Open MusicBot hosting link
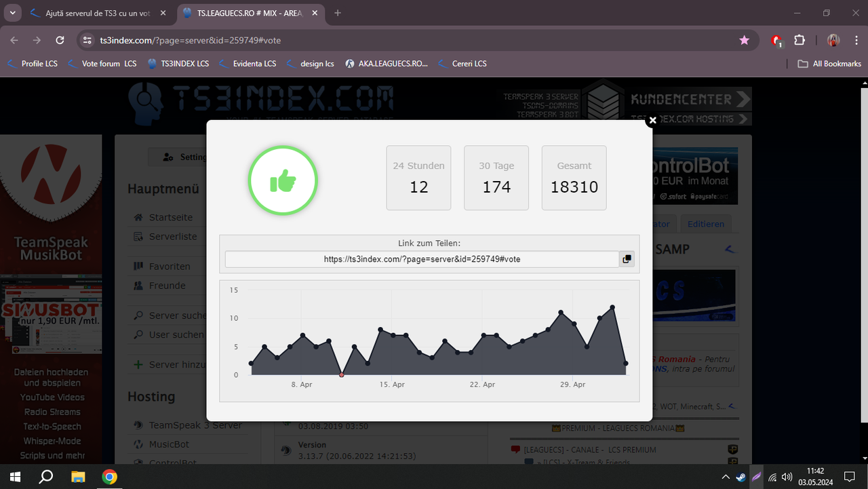Image resolution: width=868 pixels, height=489 pixels. click(161, 444)
